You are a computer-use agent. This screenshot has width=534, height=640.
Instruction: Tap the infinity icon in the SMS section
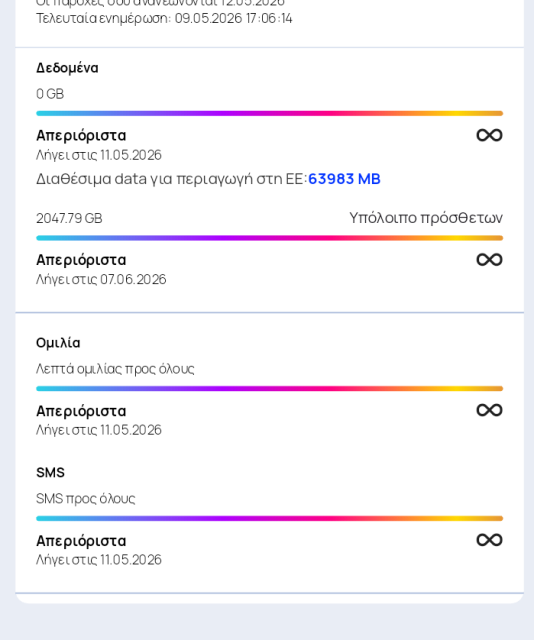point(489,540)
